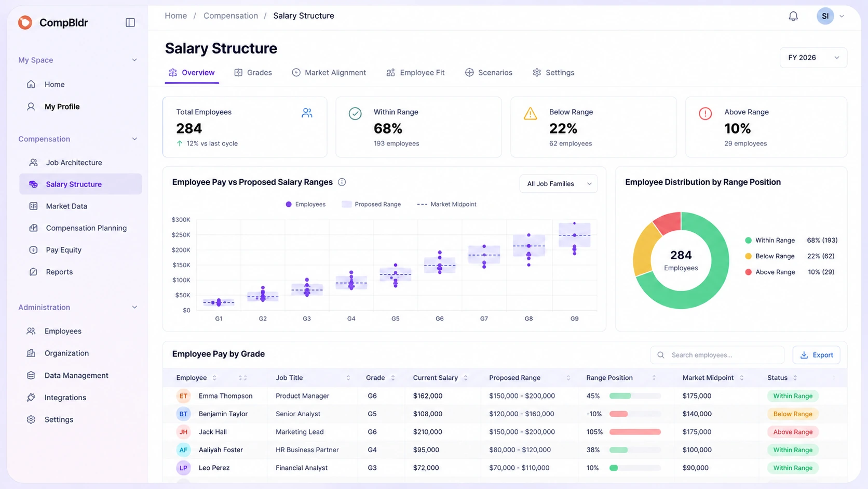Click Emma Thompson's range position bar

(x=635, y=396)
